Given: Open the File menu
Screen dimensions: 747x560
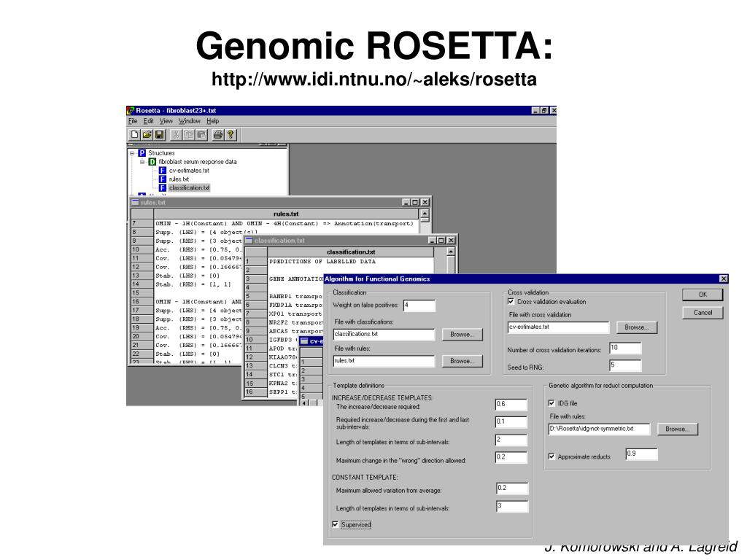Looking at the screenshot, I should 133,121.
